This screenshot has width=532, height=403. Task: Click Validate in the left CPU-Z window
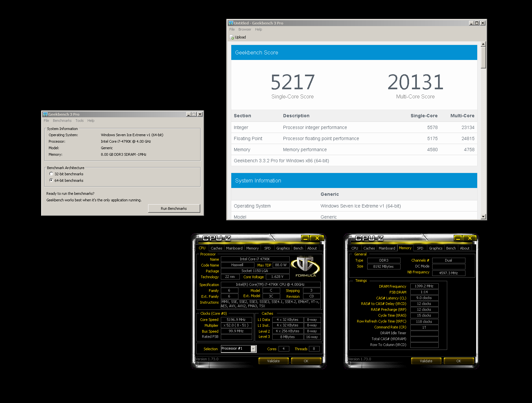tap(273, 361)
